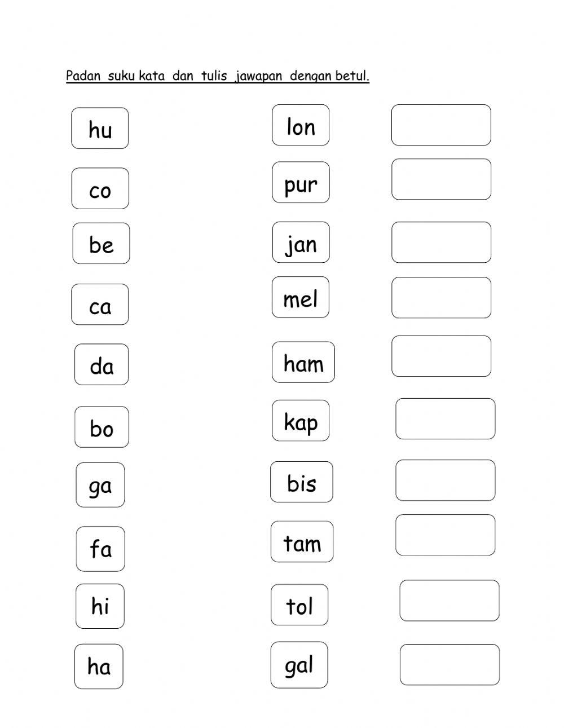Select the 'mel' syllable box

pos(301,297)
